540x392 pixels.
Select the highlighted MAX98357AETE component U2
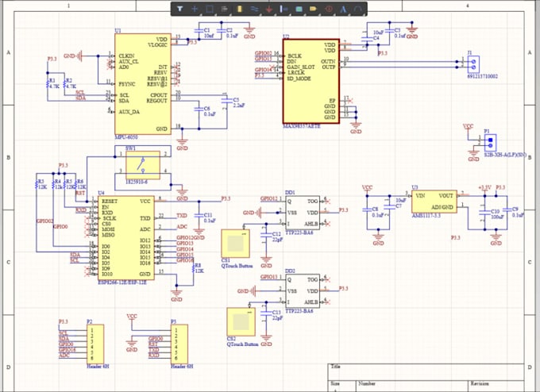tap(311, 81)
